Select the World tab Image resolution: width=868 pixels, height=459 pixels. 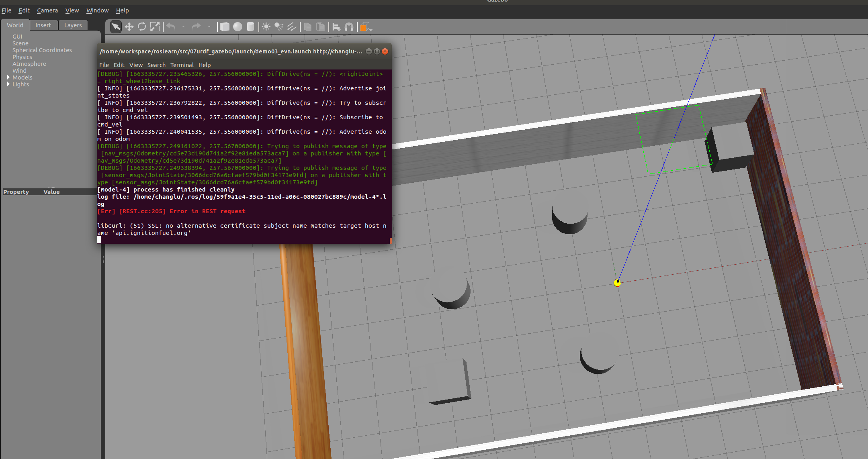[x=15, y=25]
